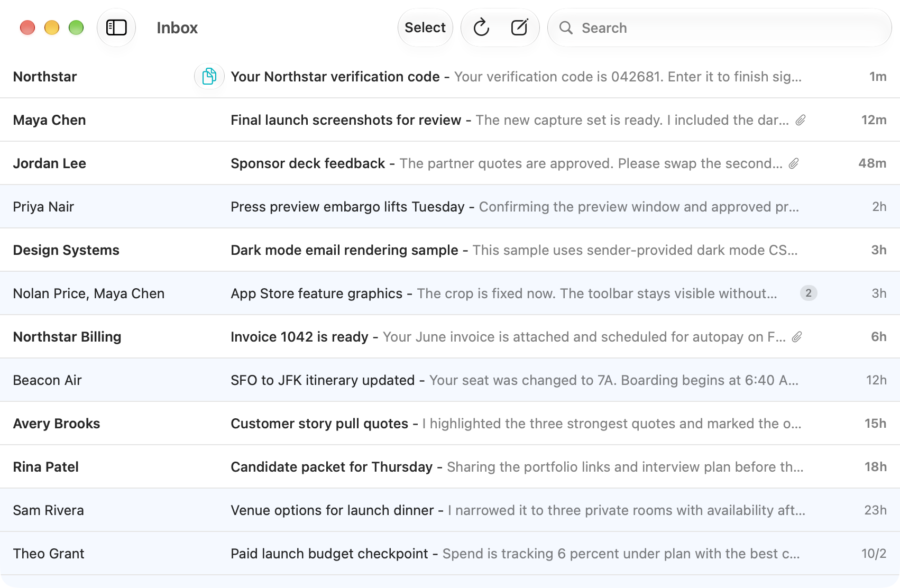Click the Select button
900x588 pixels.
(x=425, y=27)
